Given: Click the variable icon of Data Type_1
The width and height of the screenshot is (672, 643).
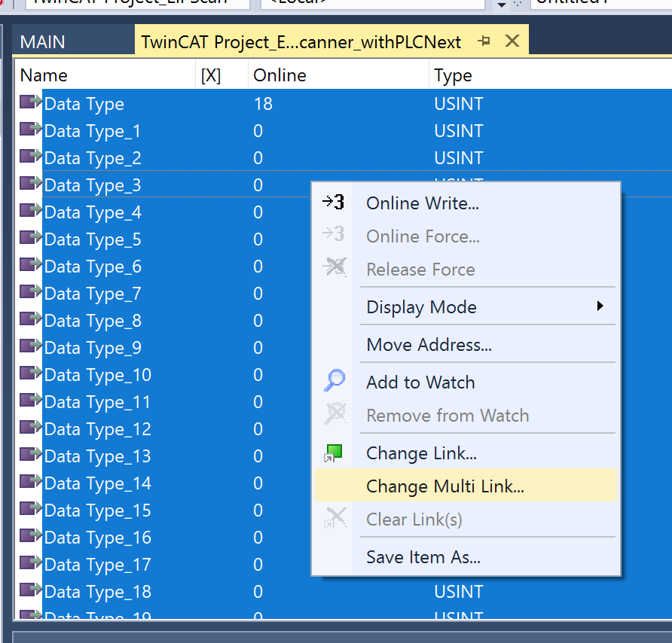Looking at the screenshot, I should pos(30,129).
